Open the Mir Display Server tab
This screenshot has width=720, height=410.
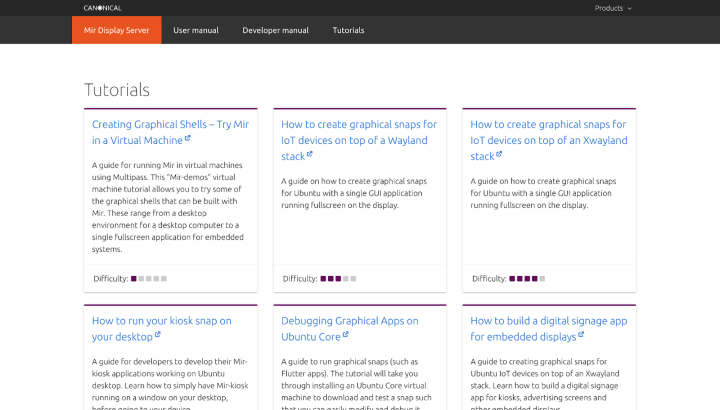(117, 30)
